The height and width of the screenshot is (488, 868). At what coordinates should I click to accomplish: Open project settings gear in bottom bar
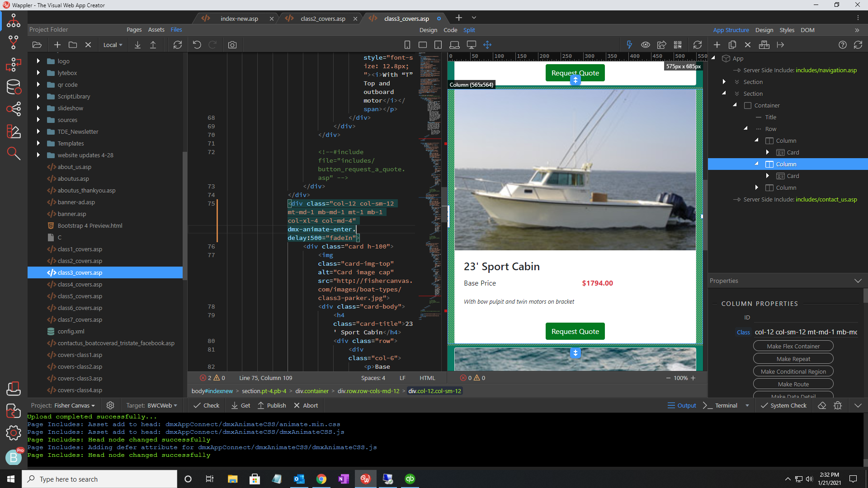pyautogui.click(x=110, y=405)
